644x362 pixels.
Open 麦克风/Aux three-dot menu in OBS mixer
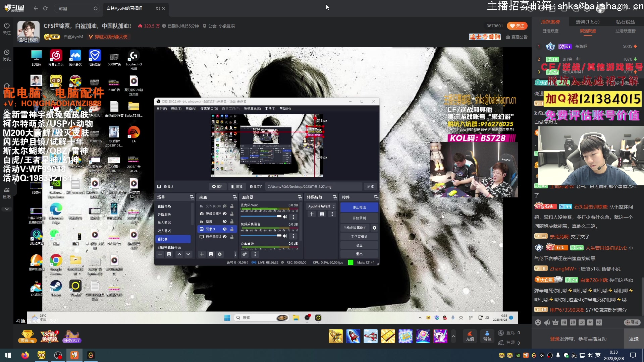tap(293, 217)
